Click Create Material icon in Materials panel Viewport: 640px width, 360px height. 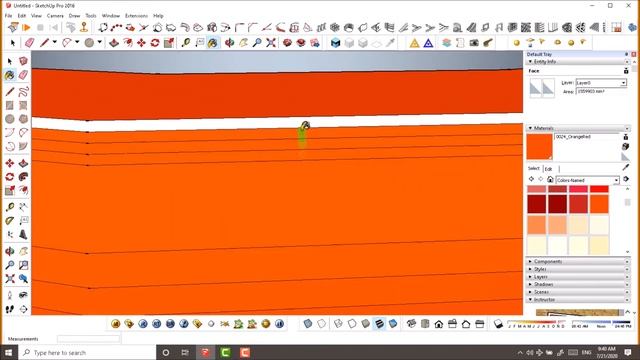625,147
